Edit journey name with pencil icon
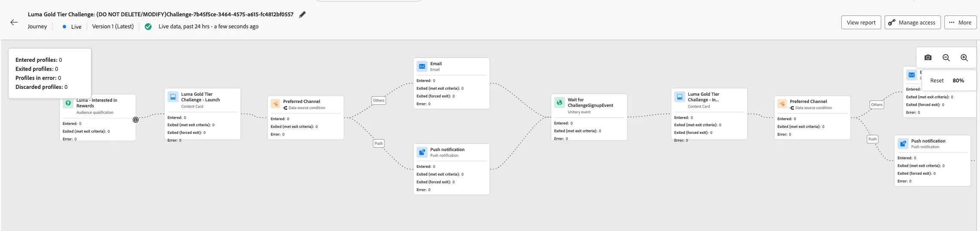This screenshot has width=980, height=231. click(x=302, y=15)
